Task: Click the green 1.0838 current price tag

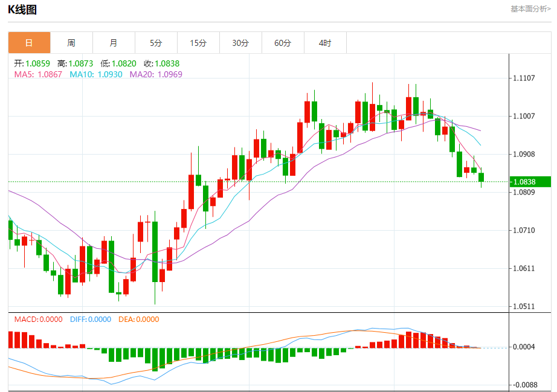Action: click(530, 182)
